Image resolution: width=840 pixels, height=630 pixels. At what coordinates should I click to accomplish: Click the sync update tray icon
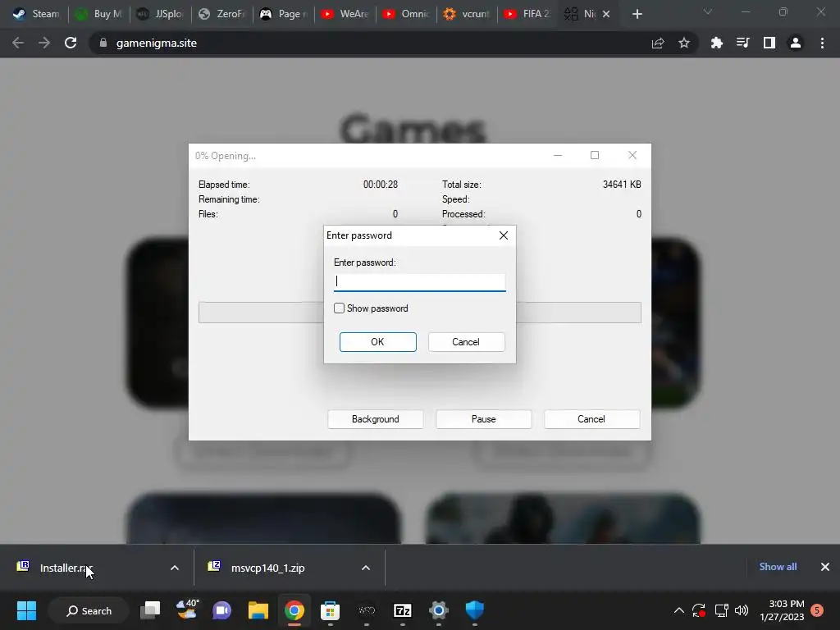699,610
